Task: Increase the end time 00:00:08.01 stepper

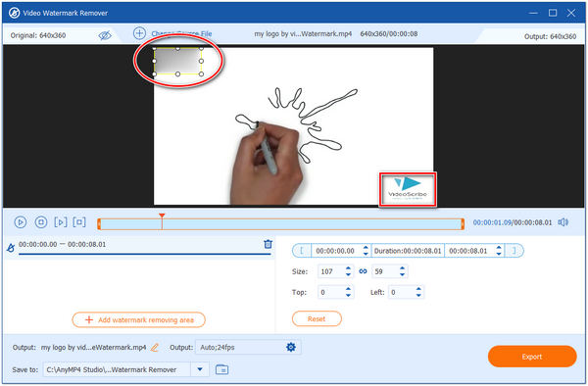Action: tap(499, 248)
